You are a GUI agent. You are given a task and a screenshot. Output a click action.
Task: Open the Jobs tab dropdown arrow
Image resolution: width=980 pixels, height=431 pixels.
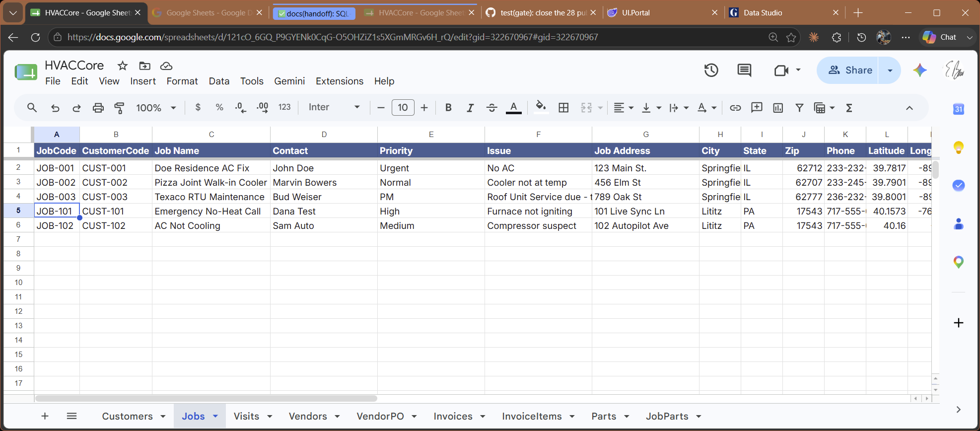pos(215,416)
